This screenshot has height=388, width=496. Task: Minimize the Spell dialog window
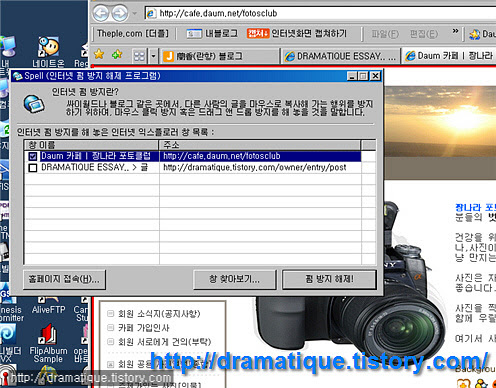(x=352, y=76)
